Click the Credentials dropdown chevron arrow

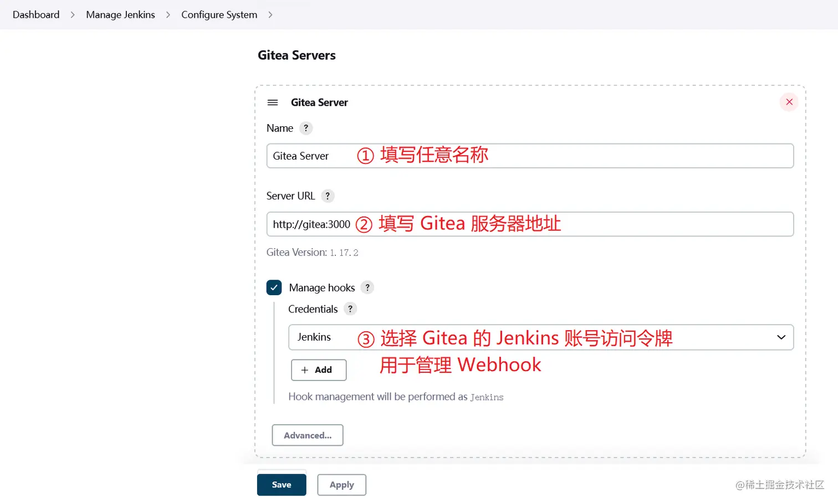click(781, 337)
